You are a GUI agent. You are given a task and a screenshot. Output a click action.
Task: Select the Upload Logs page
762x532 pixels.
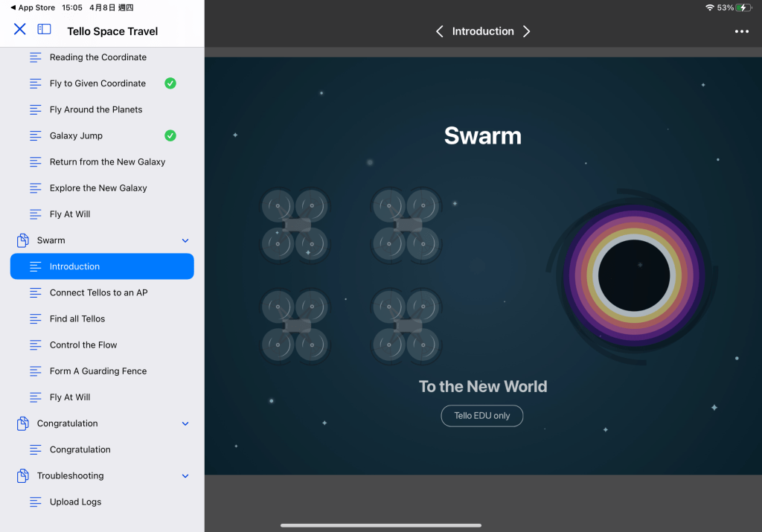(75, 501)
